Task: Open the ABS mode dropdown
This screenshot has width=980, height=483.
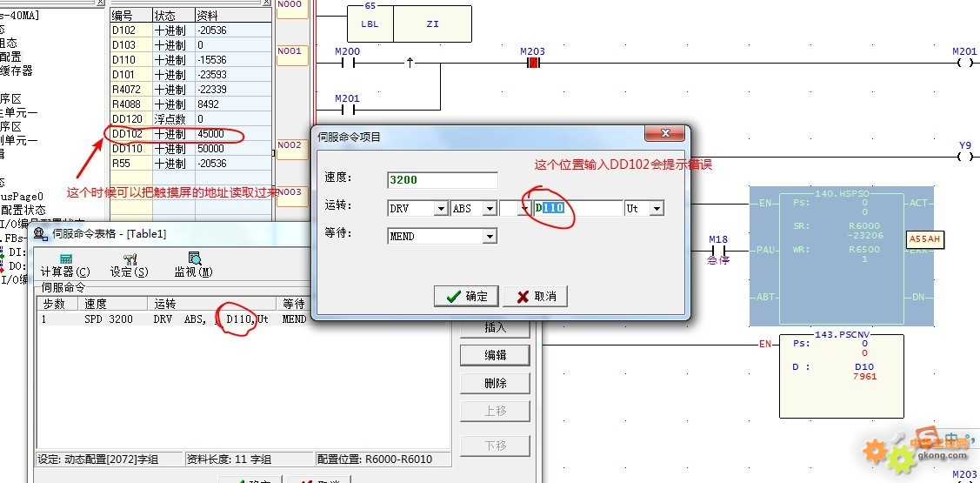Action: point(490,209)
